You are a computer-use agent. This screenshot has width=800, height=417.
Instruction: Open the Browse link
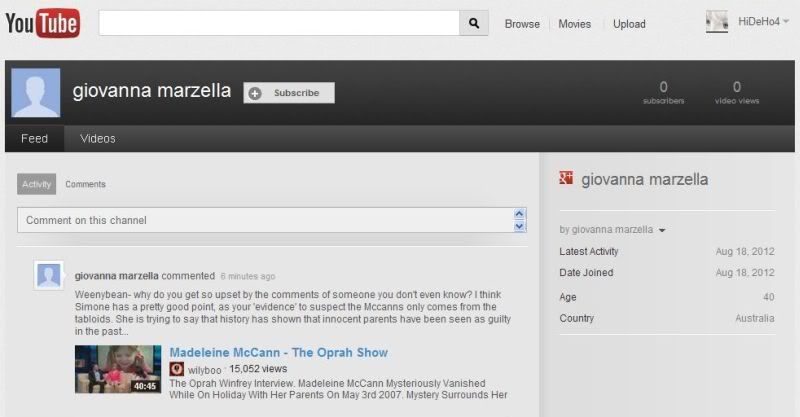pyautogui.click(x=522, y=24)
